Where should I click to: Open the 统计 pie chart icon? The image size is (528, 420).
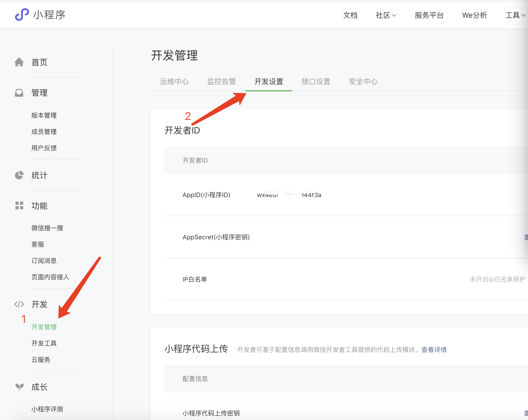[19, 175]
